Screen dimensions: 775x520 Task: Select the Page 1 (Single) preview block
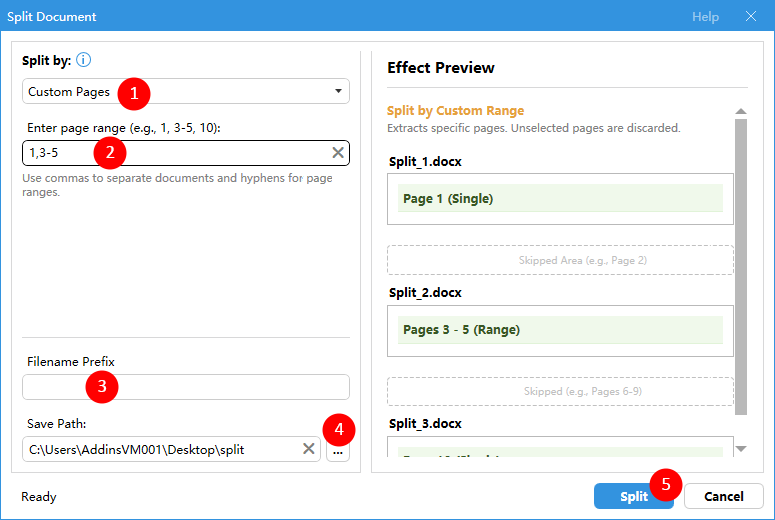click(560, 199)
